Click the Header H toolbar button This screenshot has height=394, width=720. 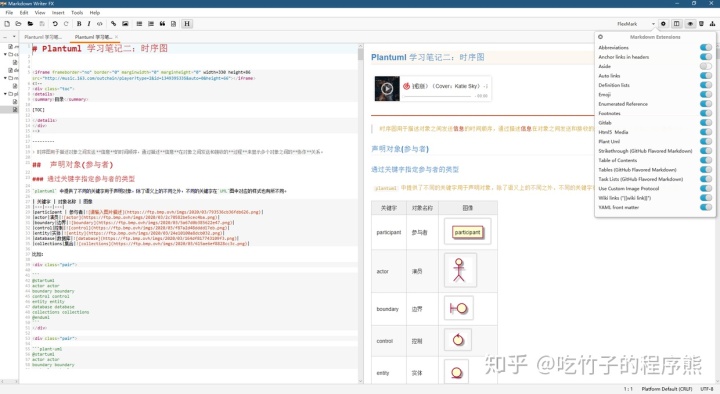(x=187, y=24)
